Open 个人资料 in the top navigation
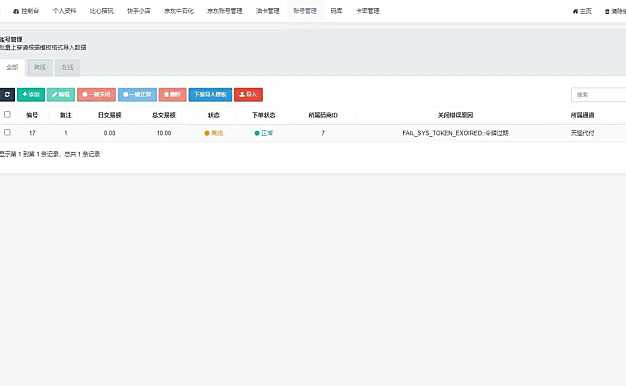 pyautogui.click(x=64, y=11)
